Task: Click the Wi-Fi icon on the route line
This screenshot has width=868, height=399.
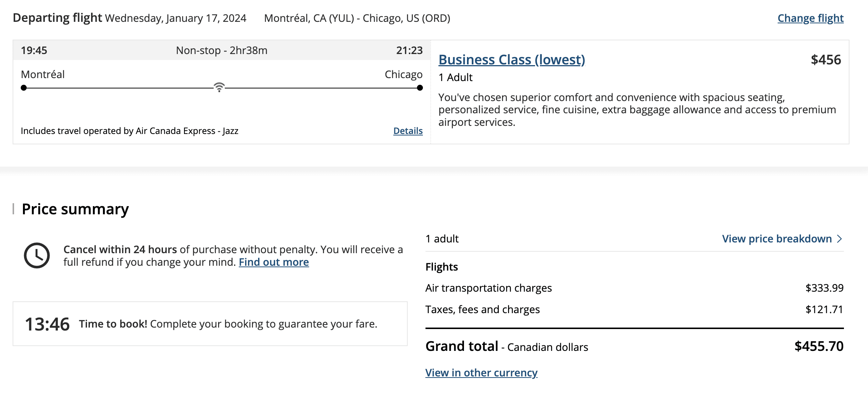Action: pyautogui.click(x=219, y=87)
